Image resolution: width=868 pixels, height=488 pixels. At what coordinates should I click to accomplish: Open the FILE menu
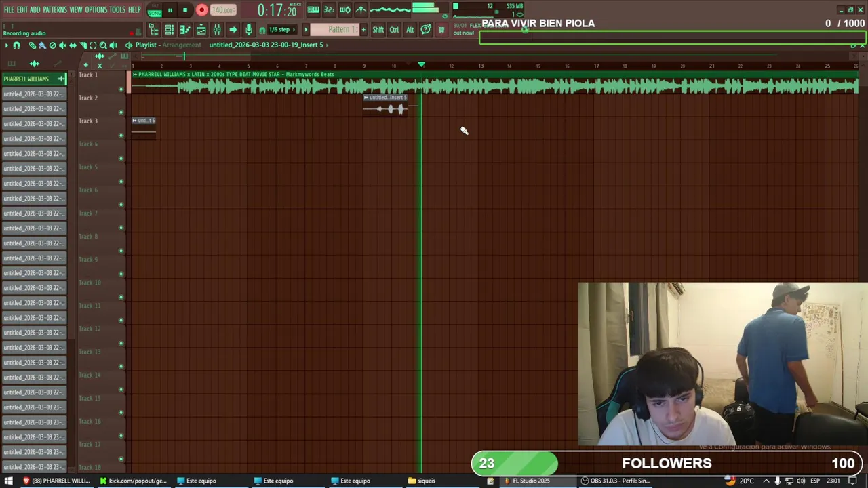tap(9, 9)
